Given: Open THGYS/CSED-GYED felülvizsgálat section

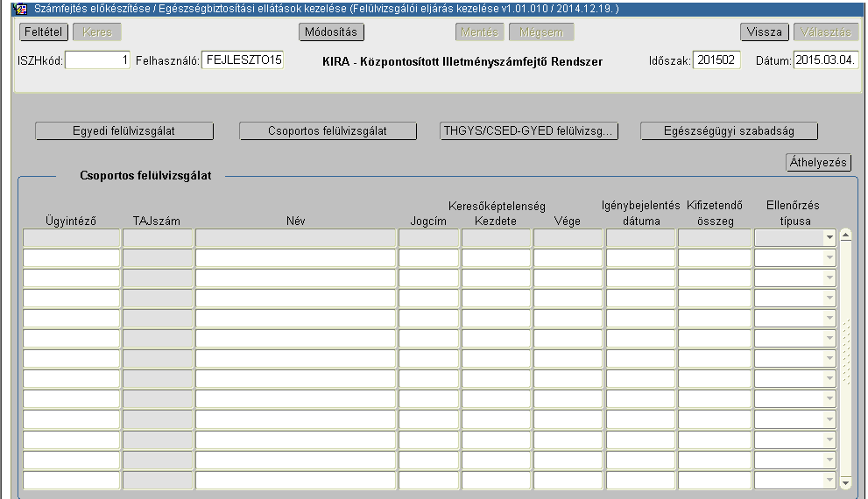Looking at the screenshot, I should [x=529, y=131].
